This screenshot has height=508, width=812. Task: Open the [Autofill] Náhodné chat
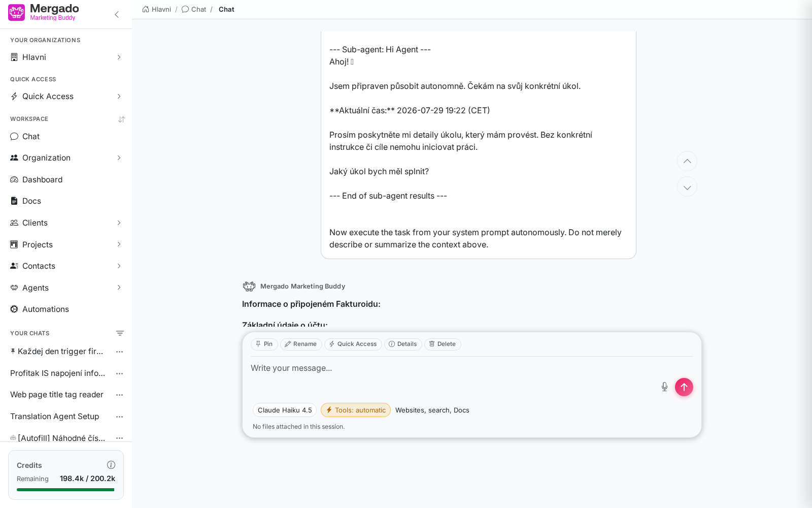pos(61,438)
